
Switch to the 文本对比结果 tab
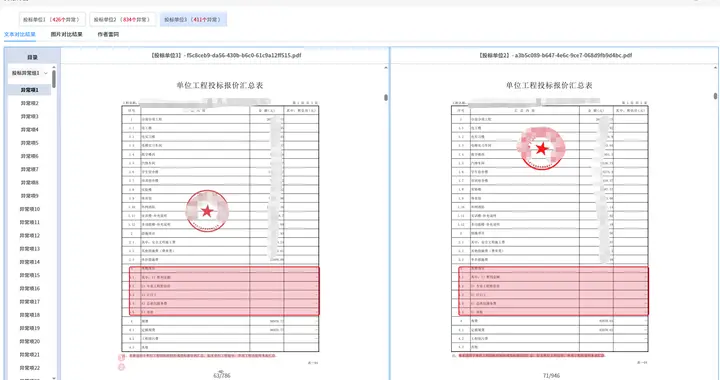tap(20, 34)
